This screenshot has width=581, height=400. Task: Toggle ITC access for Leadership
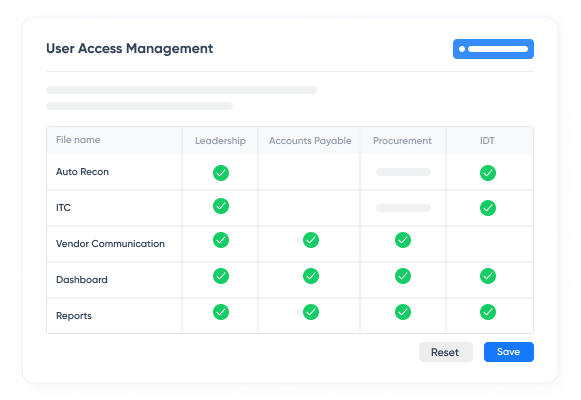click(x=221, y=206)
